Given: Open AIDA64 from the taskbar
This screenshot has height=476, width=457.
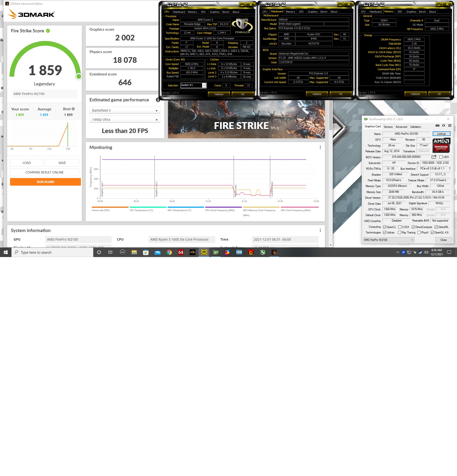Looking at the screenshot, I should point(181,252).
